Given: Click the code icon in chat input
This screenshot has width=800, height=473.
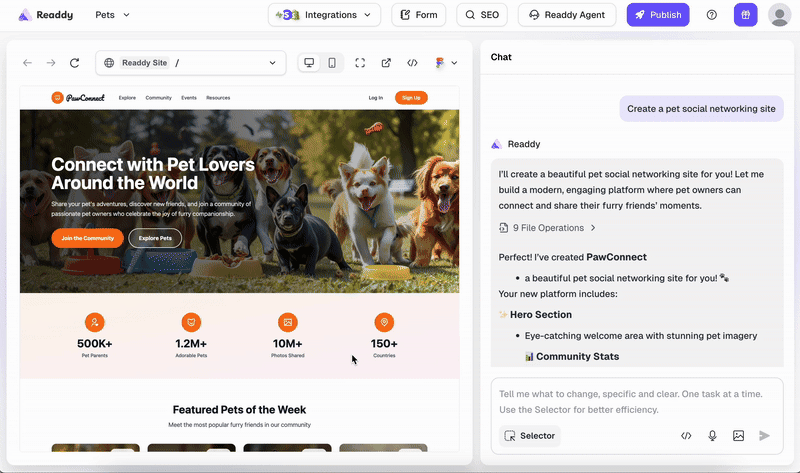Looking at the screenshot, I should point(686,436).
